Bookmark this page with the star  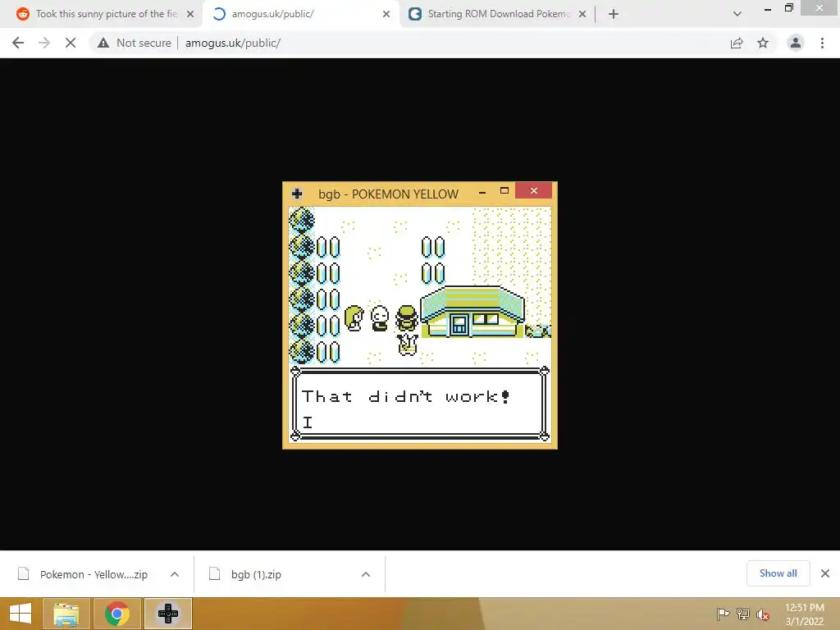(x=763, y=43)
